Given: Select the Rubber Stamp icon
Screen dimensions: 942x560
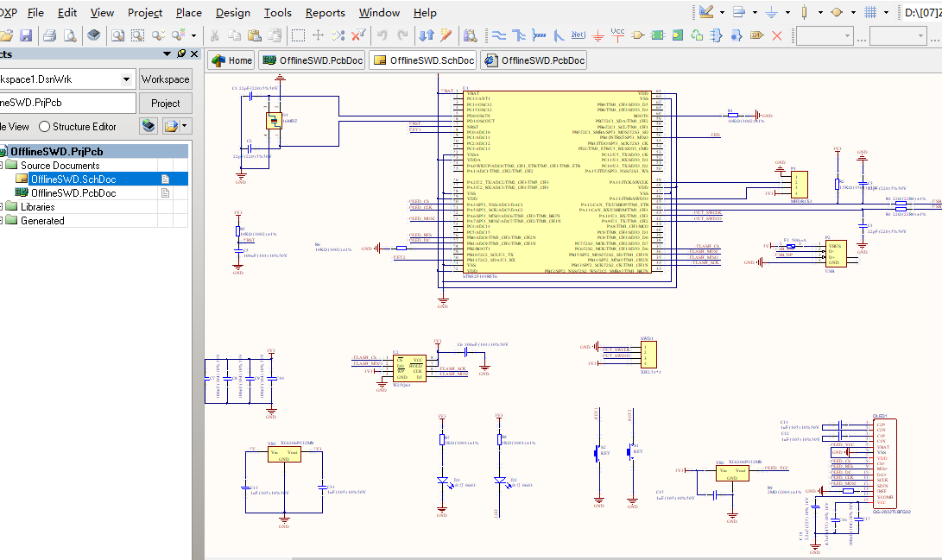Looking at the screenshot, I should 275,35.
